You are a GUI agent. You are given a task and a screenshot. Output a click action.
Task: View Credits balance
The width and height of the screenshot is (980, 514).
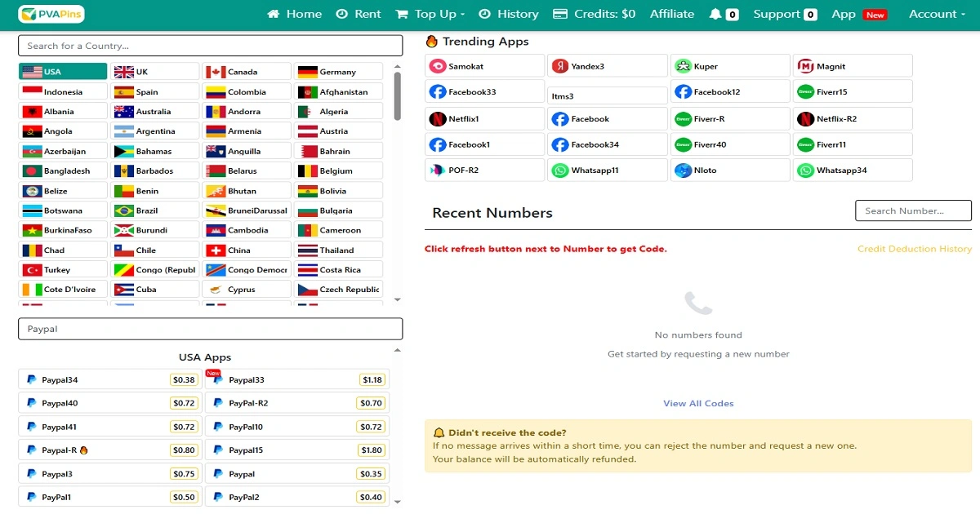[x=594, y=14]
